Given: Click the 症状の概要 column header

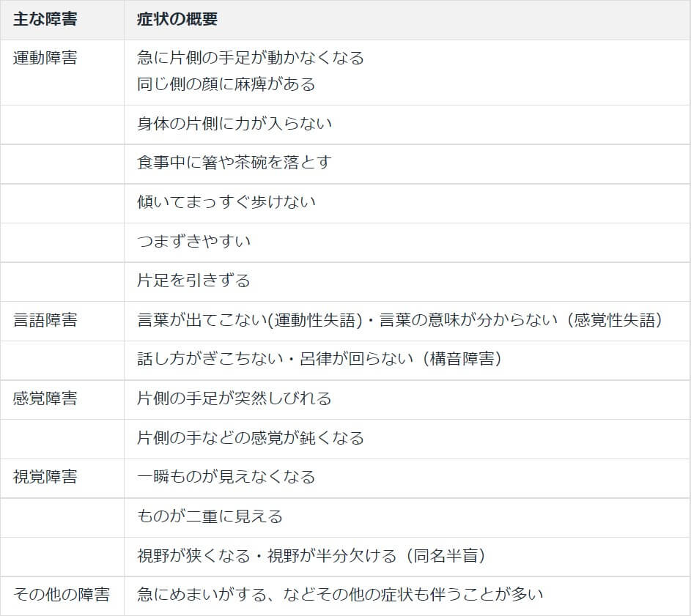Looking at the screenshot, I should pyautogui.click(x=177, y=20).
